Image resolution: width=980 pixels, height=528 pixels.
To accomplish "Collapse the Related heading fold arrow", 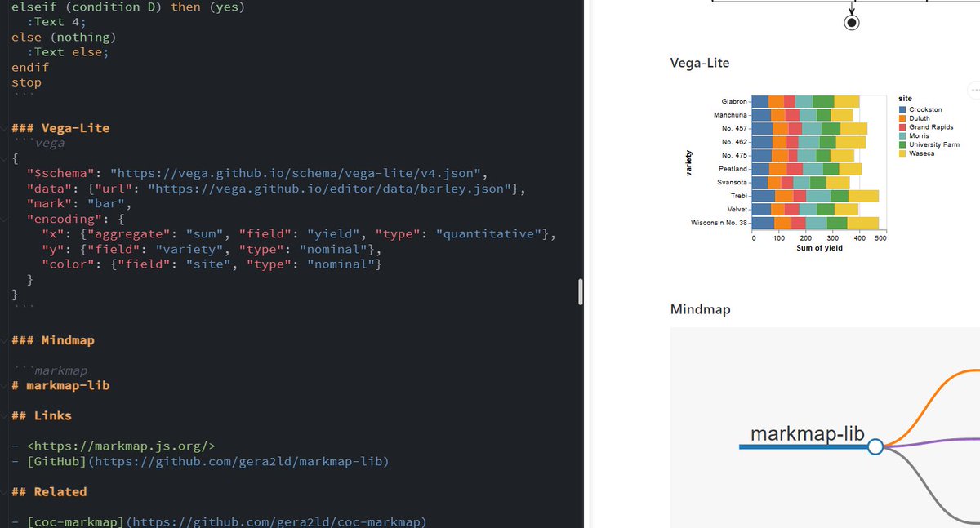I will pos(5,491).
